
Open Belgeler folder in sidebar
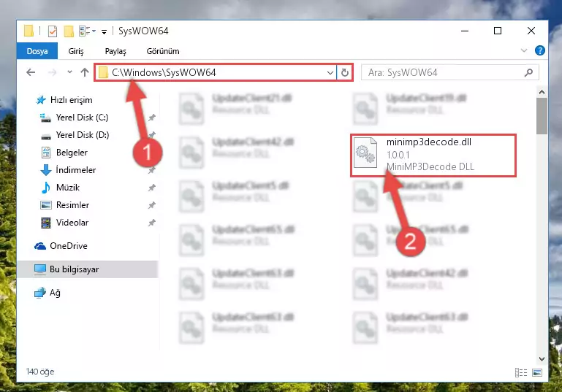(64, 153)
